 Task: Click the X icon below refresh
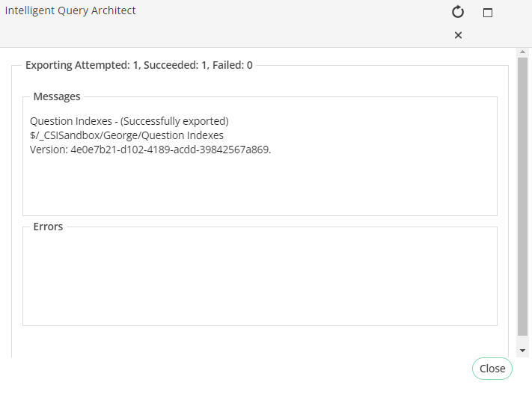pos(458,35)
